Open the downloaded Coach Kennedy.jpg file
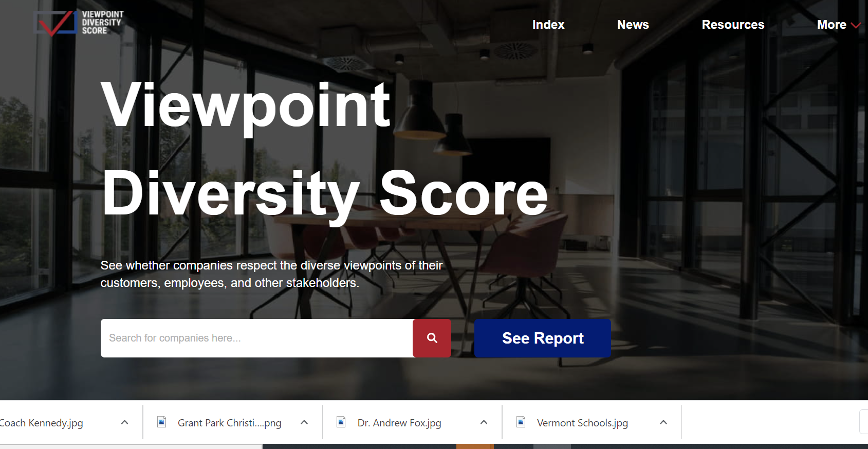 point(41,423)
